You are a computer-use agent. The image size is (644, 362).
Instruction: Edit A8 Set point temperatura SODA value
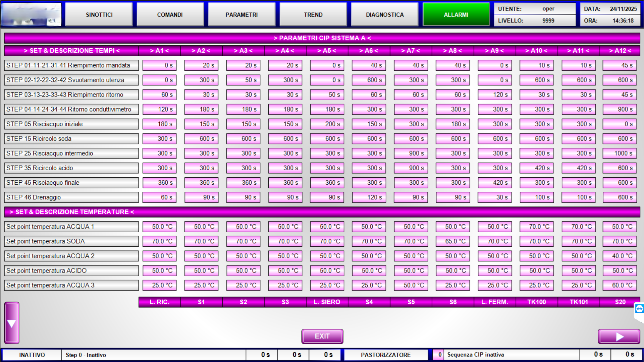point(453,241)
